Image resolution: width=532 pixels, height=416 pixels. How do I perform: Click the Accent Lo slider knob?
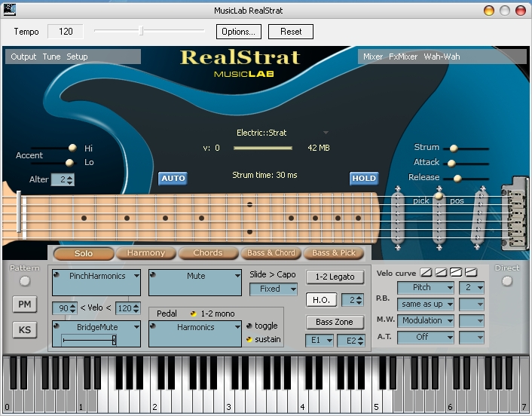(69, 163)
